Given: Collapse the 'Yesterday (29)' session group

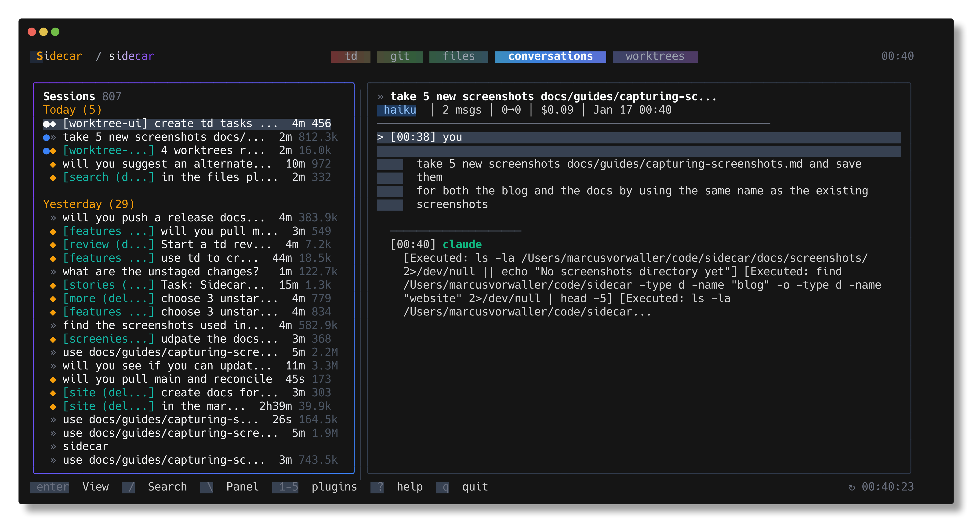Looking at the screenshot, I should click(89, 204).
